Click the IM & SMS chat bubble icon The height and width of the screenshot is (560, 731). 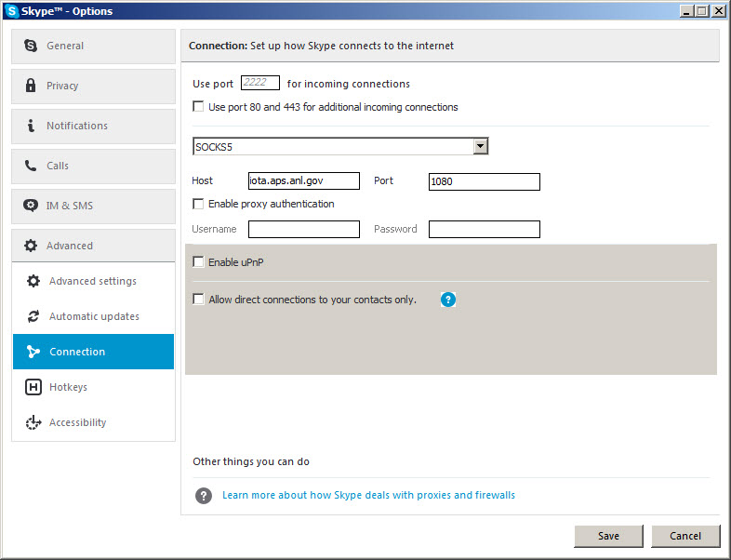[31, 206]
